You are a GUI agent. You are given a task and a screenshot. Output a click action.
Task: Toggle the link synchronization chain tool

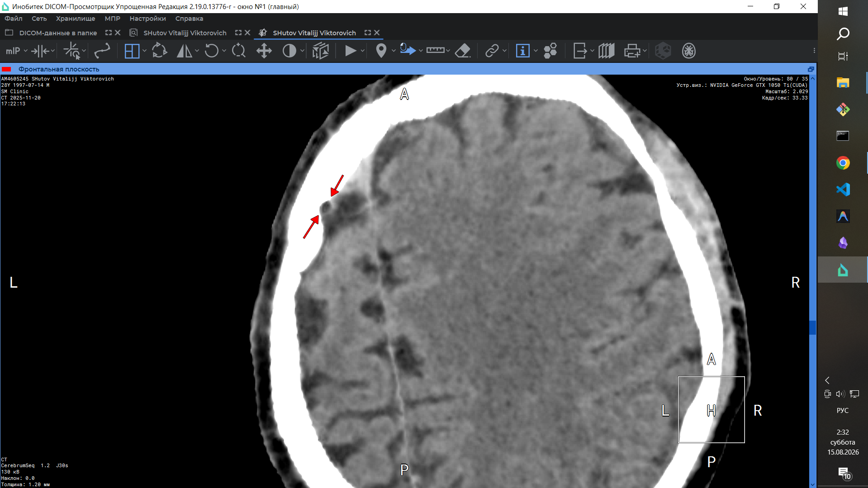[x=492, y=51]
